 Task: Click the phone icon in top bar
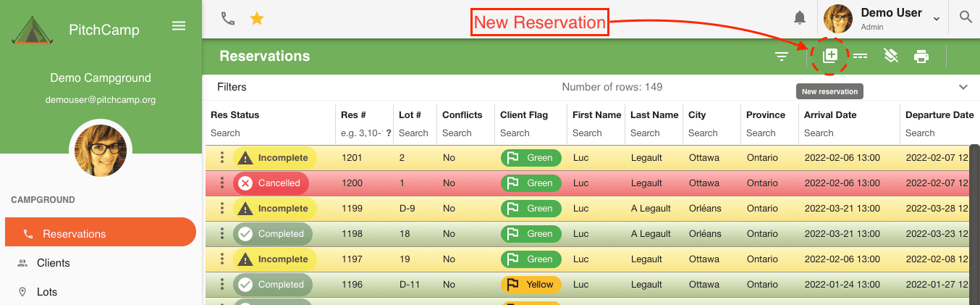[228, 19]
